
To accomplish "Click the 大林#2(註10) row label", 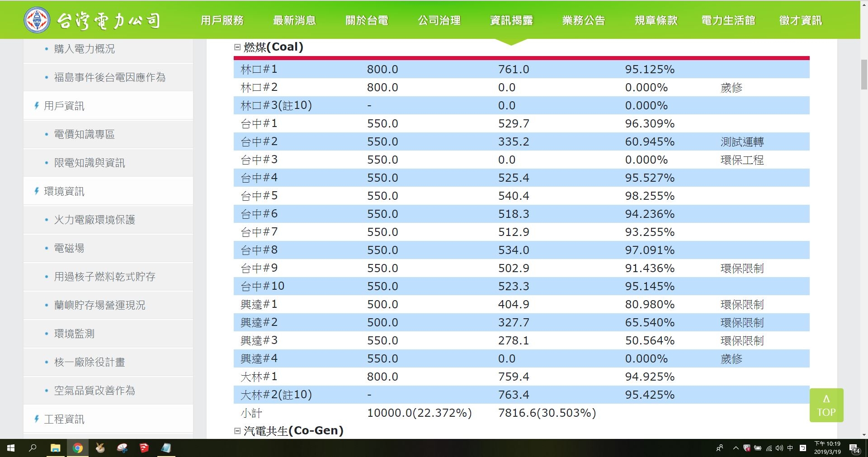I will coord(276,395).
